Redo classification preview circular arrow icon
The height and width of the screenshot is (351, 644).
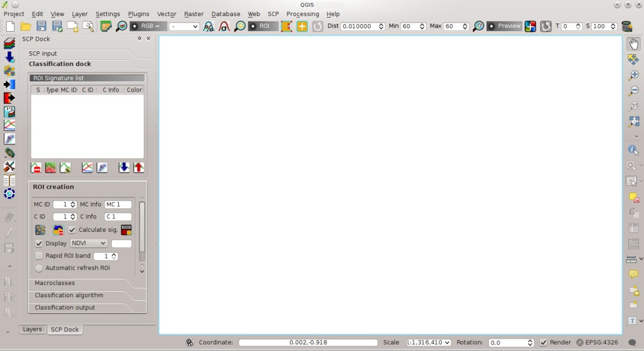(x=546, y=26)
